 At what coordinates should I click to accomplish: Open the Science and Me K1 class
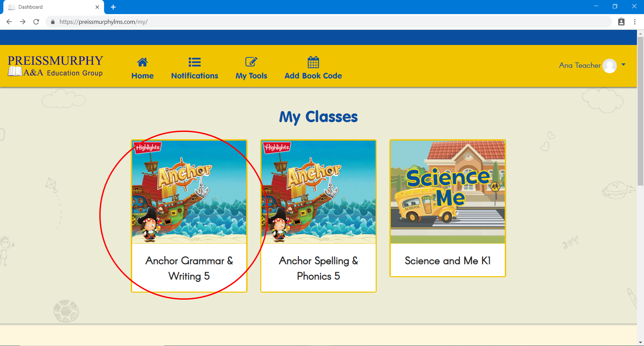point(447,208)
